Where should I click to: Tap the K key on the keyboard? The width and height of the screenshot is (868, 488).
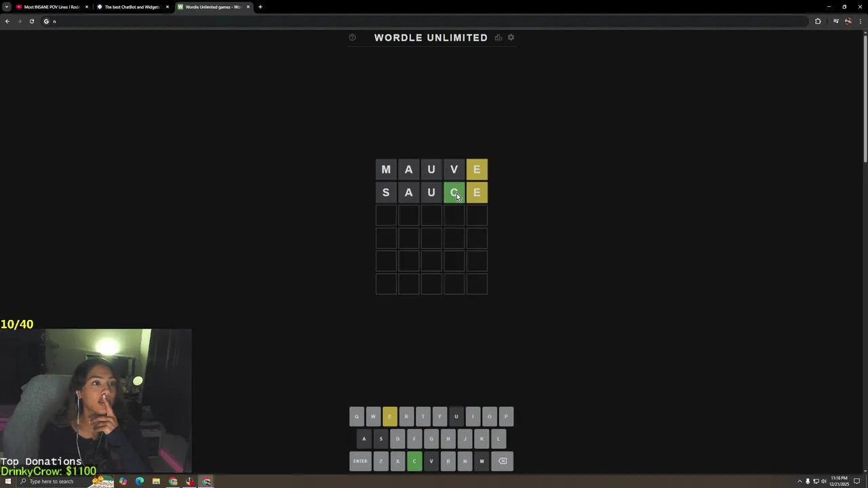[481, 439]
